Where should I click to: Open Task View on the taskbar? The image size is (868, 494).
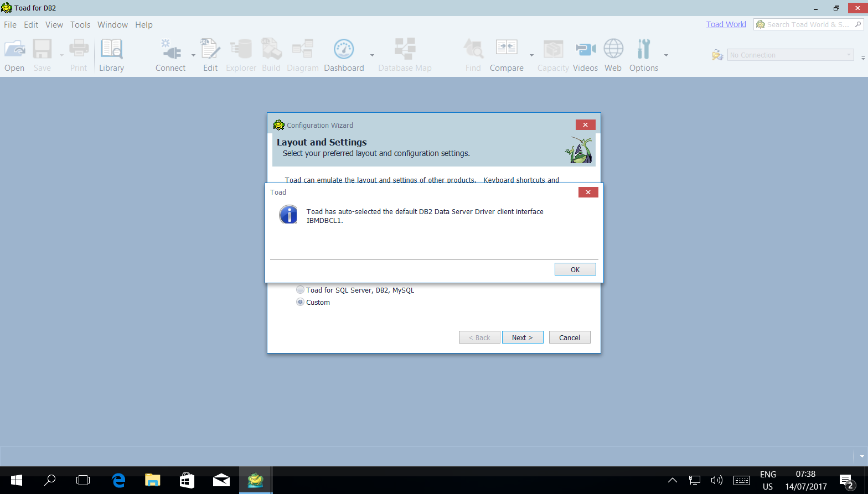[83, 480]
